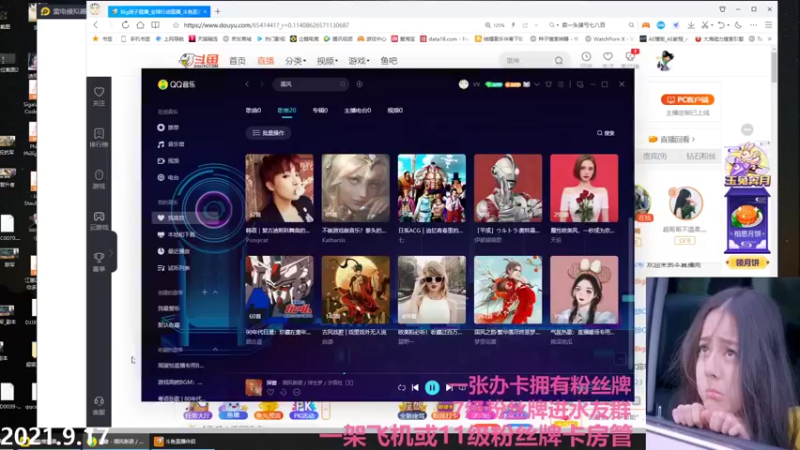
Task: Open 电台 radio in QQ Music sidebar
Action: [x=168, y=178]
